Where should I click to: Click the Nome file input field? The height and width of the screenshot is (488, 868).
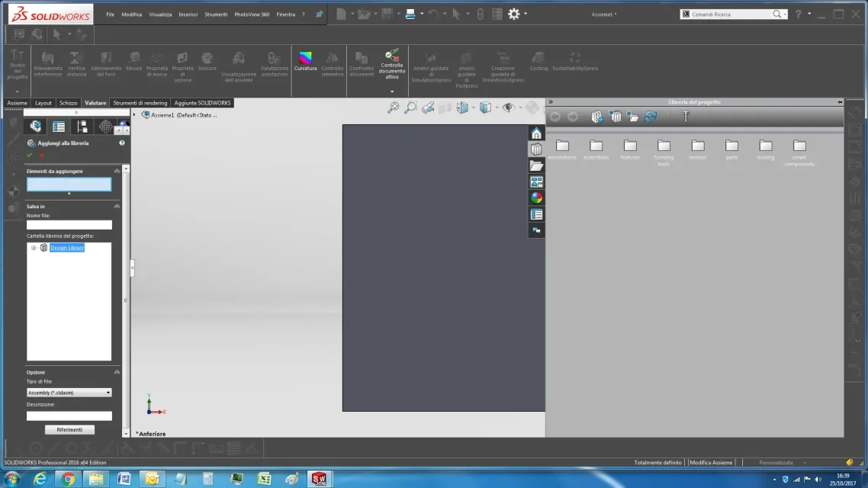point(69,225)
